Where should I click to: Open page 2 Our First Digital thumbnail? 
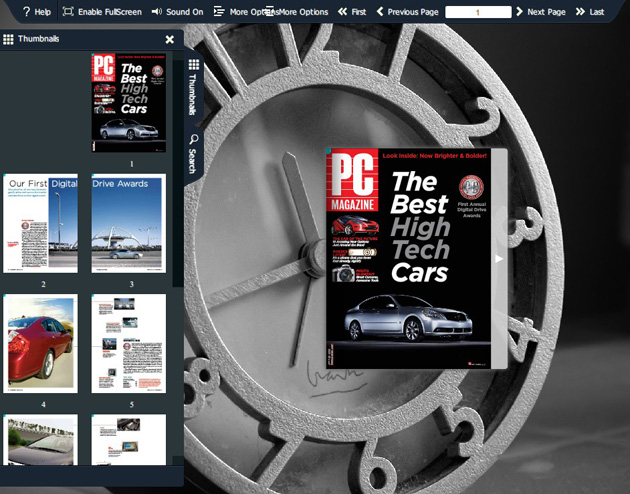(41, 223)
